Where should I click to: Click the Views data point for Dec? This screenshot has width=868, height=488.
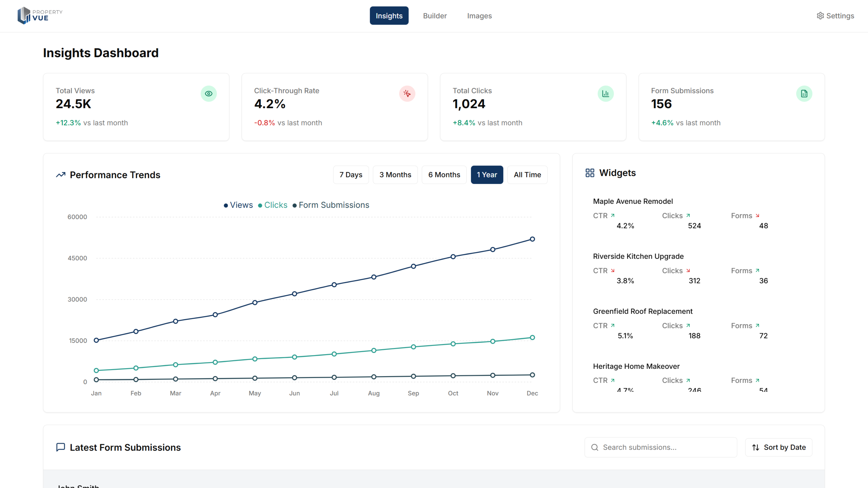(x=532, y=239)
